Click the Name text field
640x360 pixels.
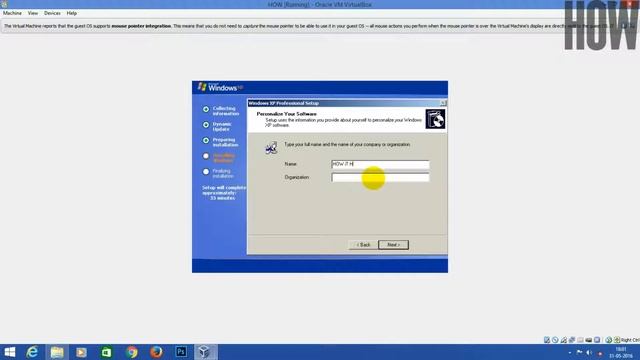[x=380, y=164]
